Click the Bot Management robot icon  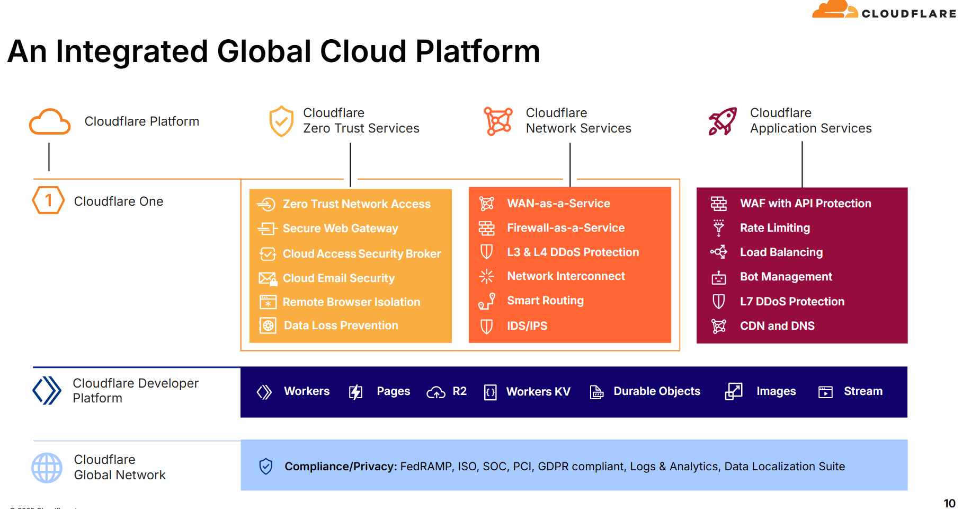click(x=719, y=277)
